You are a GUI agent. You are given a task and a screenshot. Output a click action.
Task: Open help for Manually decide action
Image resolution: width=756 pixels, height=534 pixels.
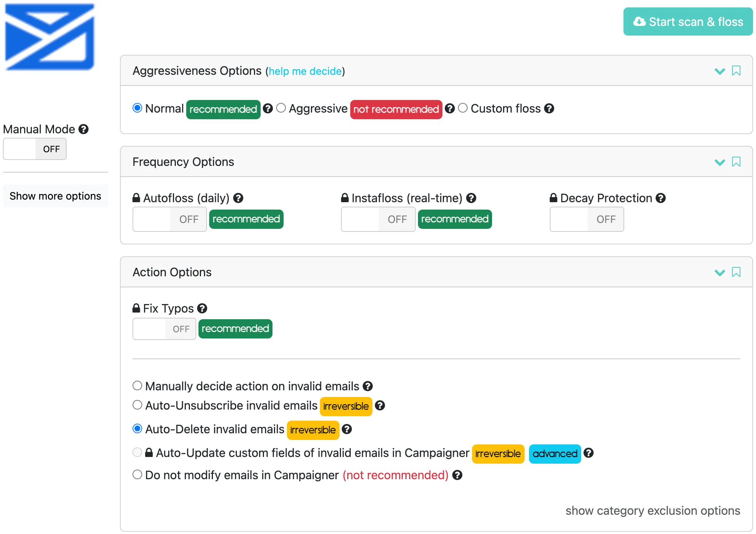[x=368, y=386]
